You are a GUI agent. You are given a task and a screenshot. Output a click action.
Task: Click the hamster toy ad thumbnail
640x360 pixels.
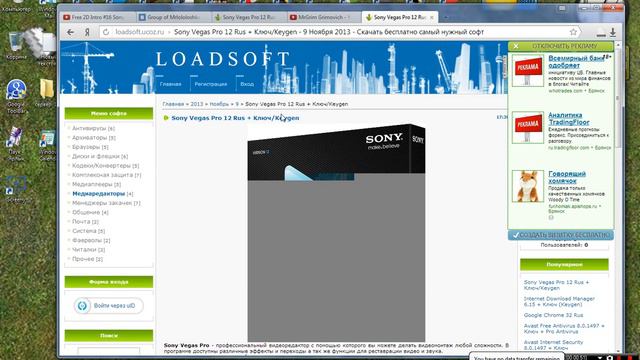tap(528, 186)
